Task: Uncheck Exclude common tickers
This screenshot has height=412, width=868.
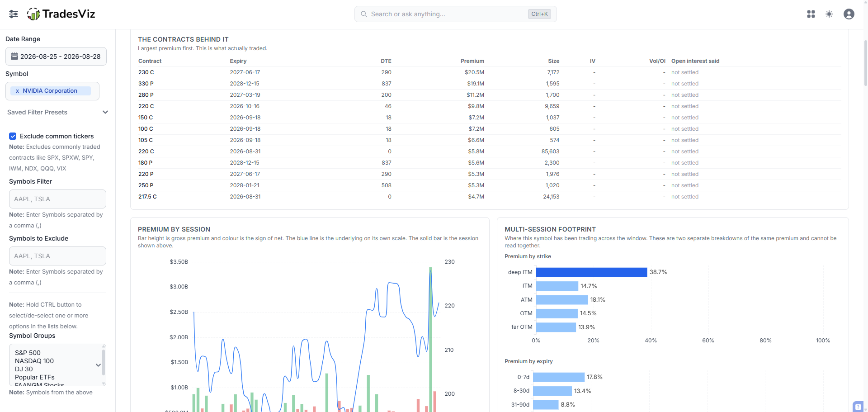Action: pyautogui.click(x=13, y=136)
